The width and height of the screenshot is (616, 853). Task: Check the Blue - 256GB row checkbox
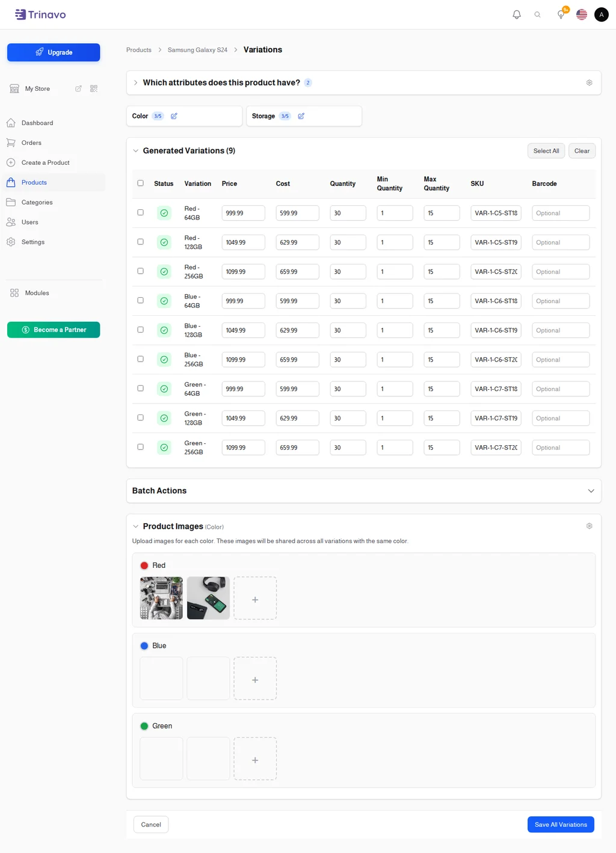coord(140,359)
